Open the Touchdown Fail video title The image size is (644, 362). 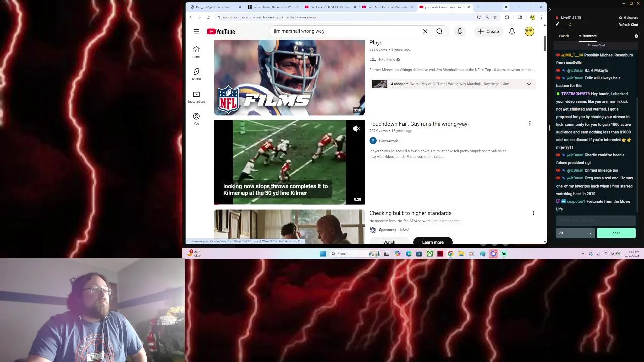click(419, 124)
